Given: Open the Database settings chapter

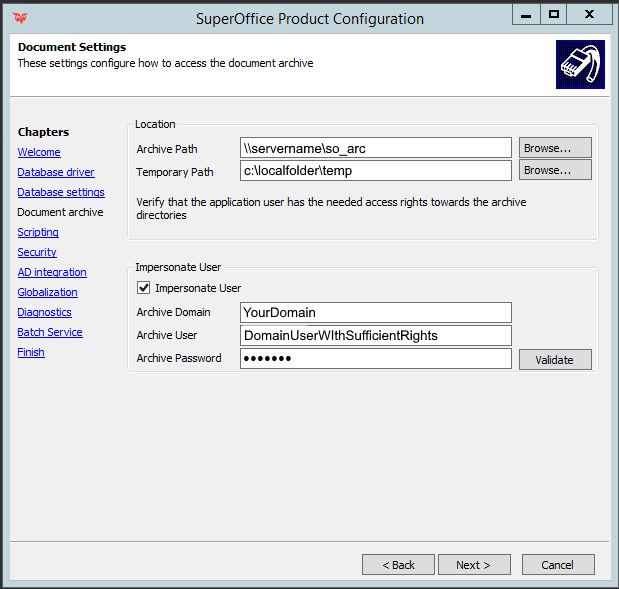Looking at the screenshot, I should 61,192.
